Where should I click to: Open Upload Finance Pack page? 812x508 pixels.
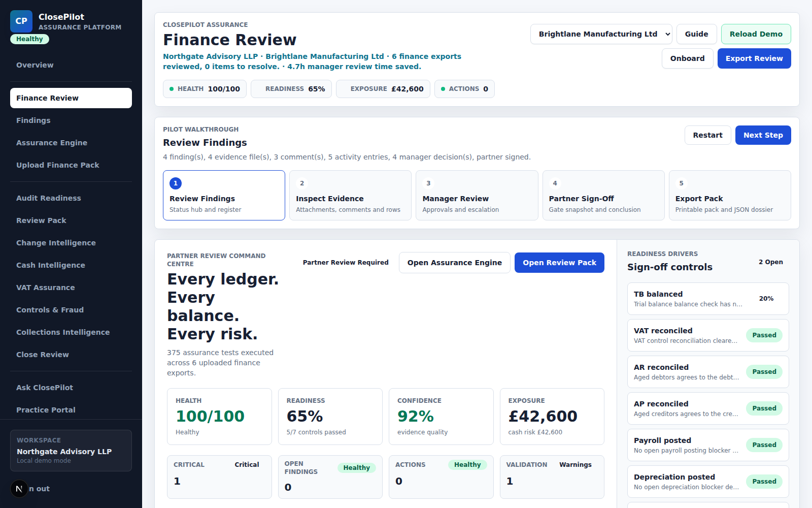coord(71,165)
